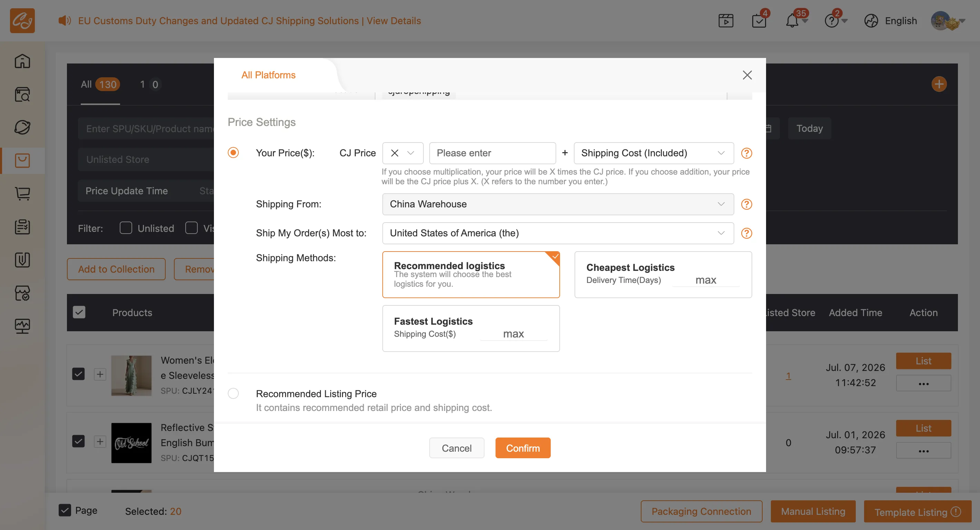The width and height of the screenshot is (980, 530).
Task: Click the Enter SPU/SKU/Product name search field
Action: 146,129
